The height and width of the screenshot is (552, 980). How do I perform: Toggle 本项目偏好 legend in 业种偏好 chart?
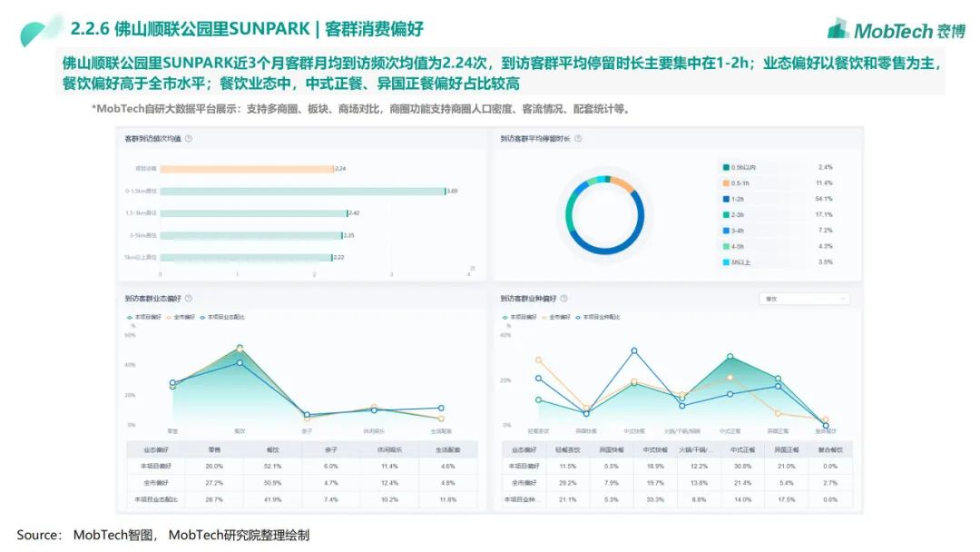coord(519,318)
